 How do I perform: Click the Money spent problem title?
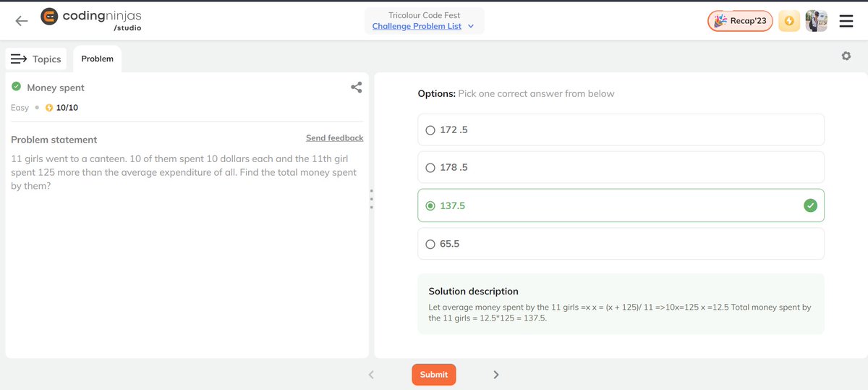point(56,88)
